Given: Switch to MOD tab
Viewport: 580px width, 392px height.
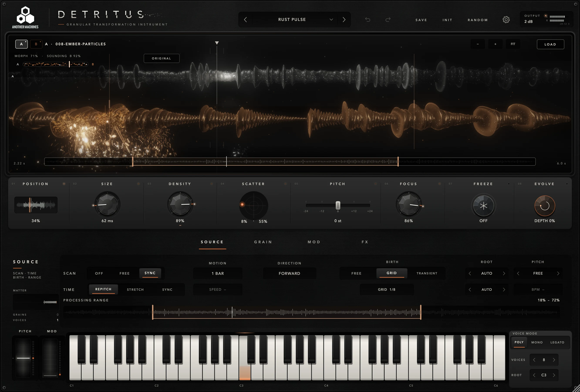Looking at the screenshot, I should [314, 242].
